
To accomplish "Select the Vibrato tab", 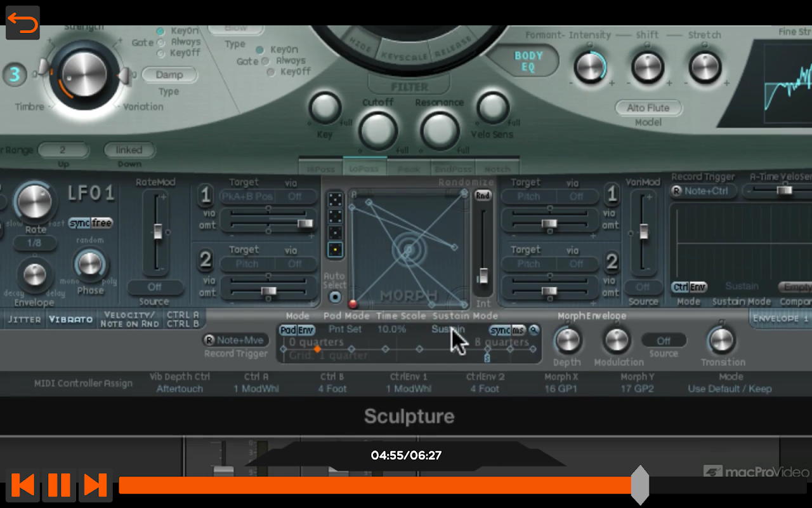I will [70, 319].
